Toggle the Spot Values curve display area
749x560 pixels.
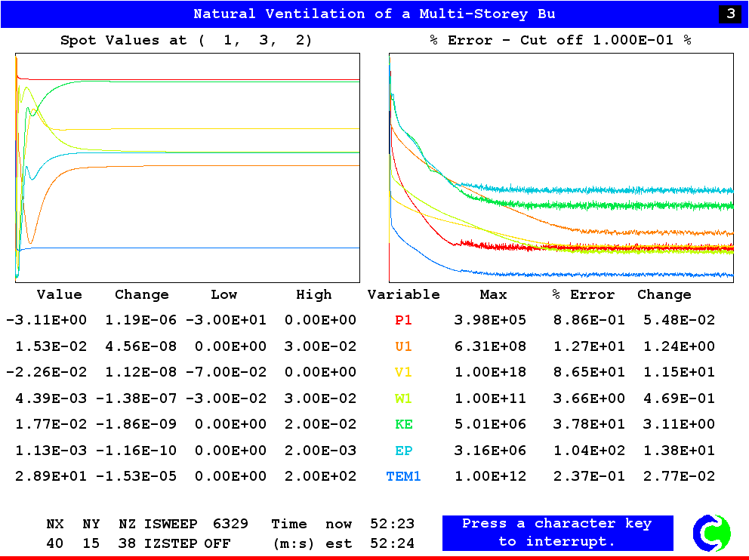(186, 166)
